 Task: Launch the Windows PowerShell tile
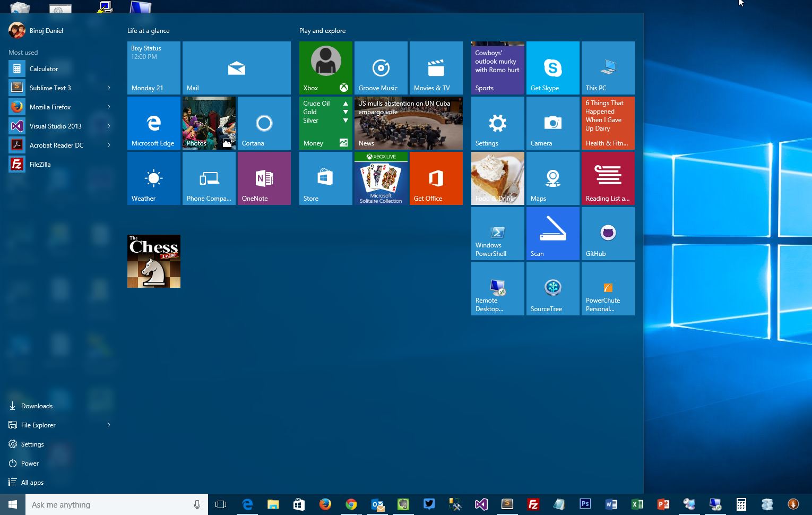498,234
